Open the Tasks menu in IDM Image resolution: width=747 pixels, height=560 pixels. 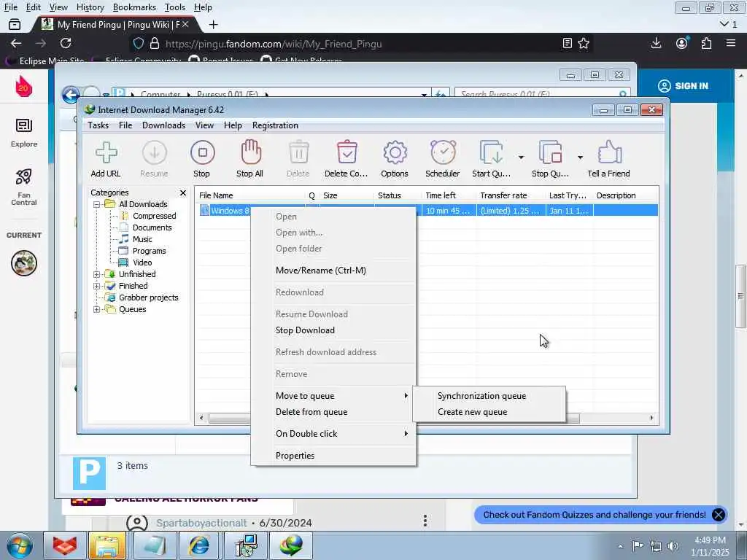point(98,125)
